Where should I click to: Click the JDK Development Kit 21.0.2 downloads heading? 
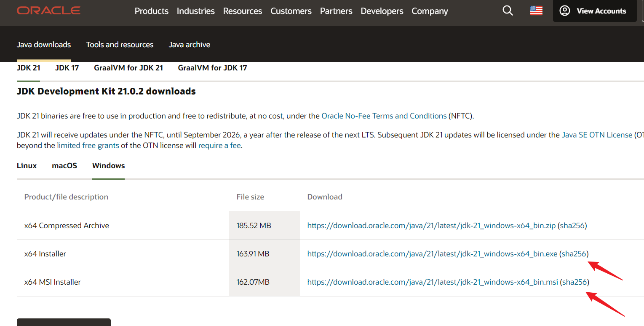pos(106,91)
